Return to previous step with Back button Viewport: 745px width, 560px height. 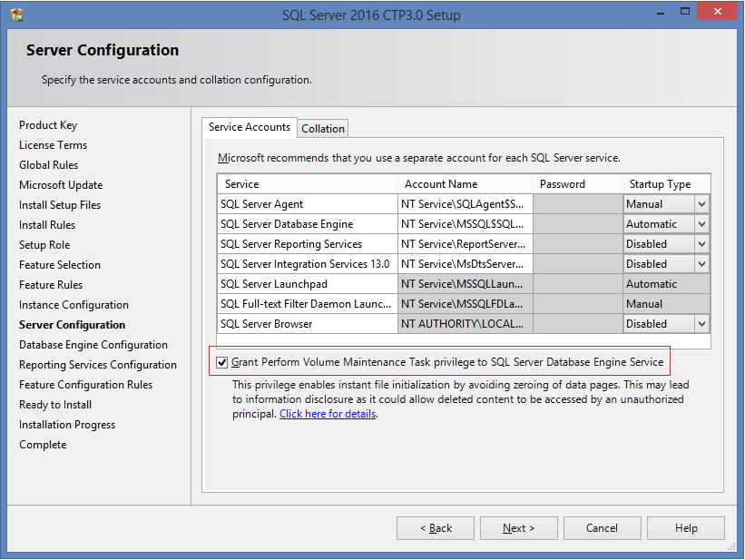pyautogui.click(x=436, y=528)
